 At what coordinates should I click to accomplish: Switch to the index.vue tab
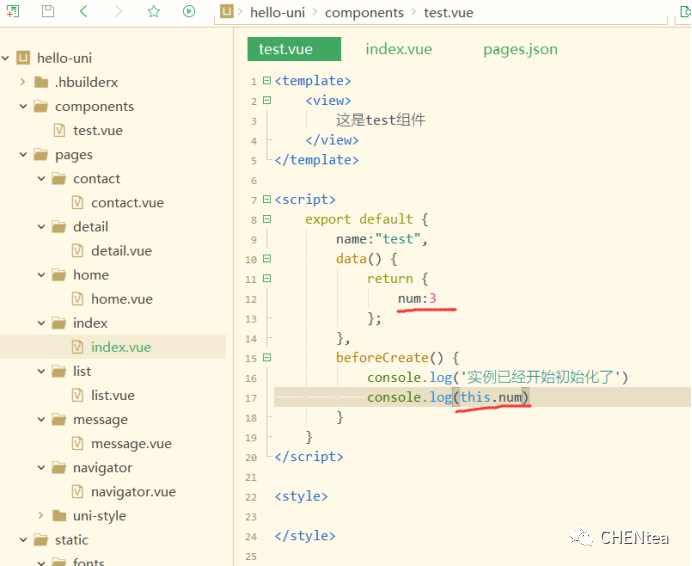[398, 49]
